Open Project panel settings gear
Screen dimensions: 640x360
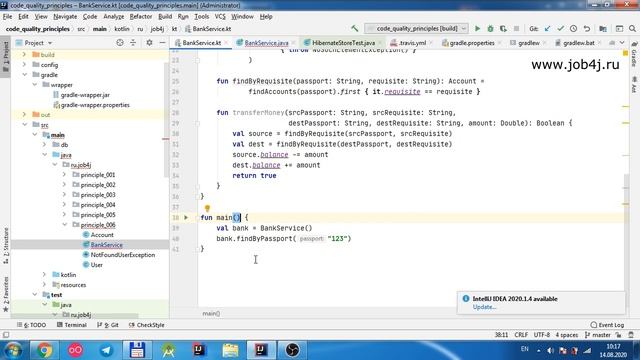point(149,42)
